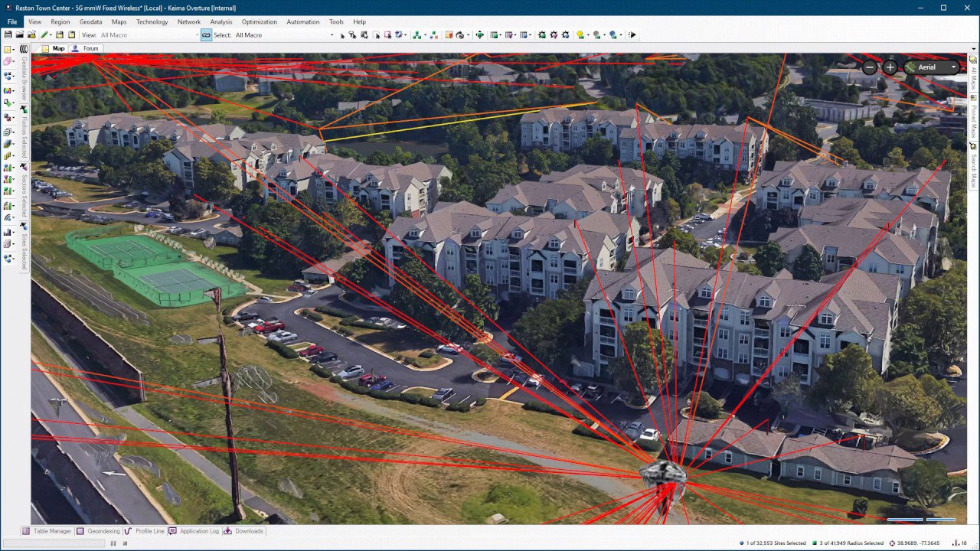The width and height of the screenshot is (980, 551).
Task: Click the yellow map layer icon in left toolbar
Action: pos(8,50)
